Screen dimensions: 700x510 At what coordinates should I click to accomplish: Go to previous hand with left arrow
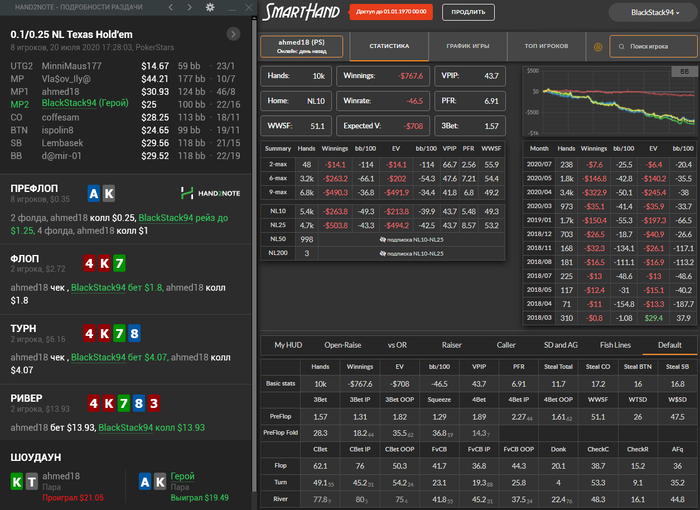tap(171, 7)
